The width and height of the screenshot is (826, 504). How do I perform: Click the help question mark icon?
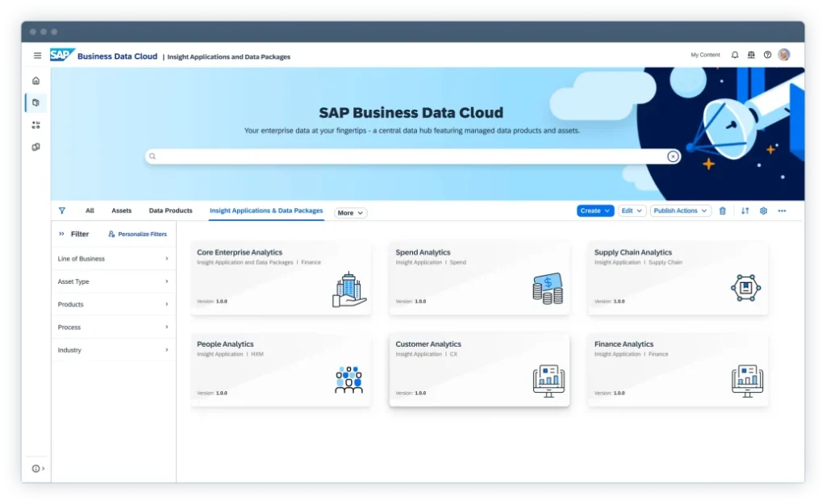coord(767,55)
